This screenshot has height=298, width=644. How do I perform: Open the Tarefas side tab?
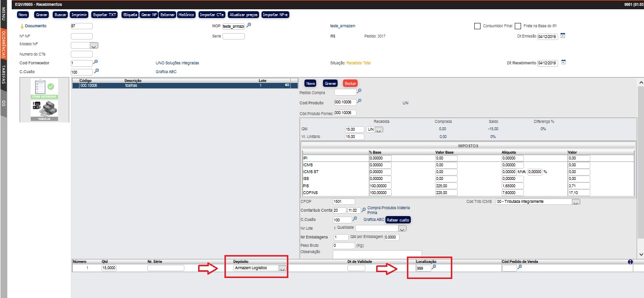pyautogui.click(x=3, y=75)
